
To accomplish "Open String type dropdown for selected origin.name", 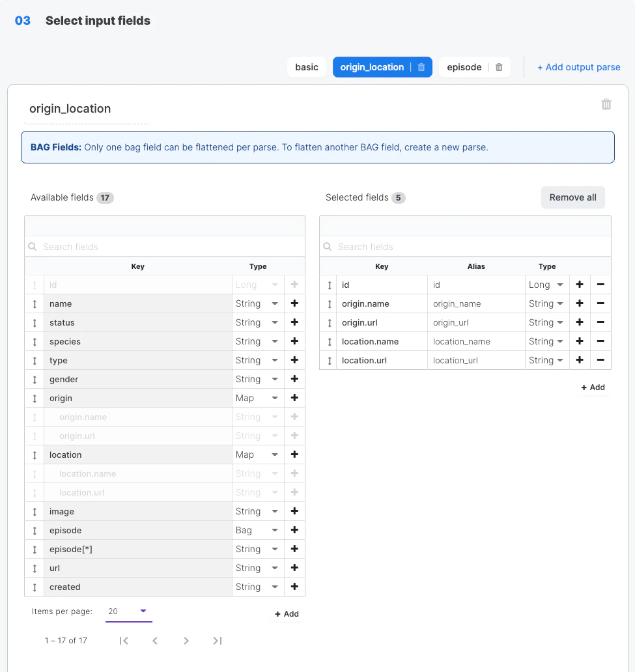I will pos(546,303).
